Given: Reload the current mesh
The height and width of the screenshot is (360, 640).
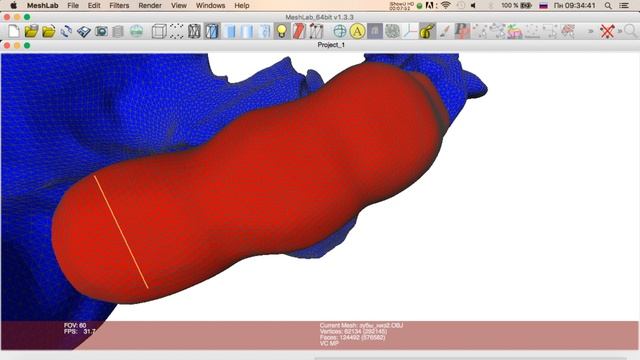Looking at the screenshot, I should point(66,31).
